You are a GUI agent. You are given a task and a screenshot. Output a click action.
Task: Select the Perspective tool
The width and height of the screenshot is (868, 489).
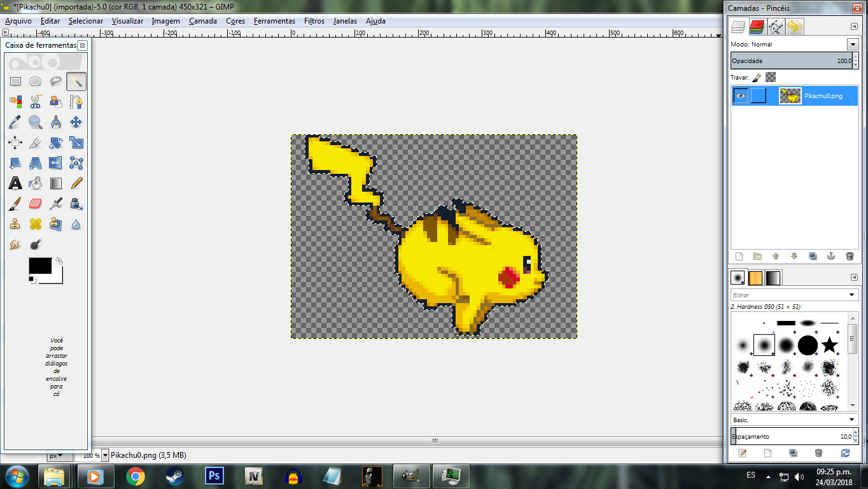click(x=36, y=163)
